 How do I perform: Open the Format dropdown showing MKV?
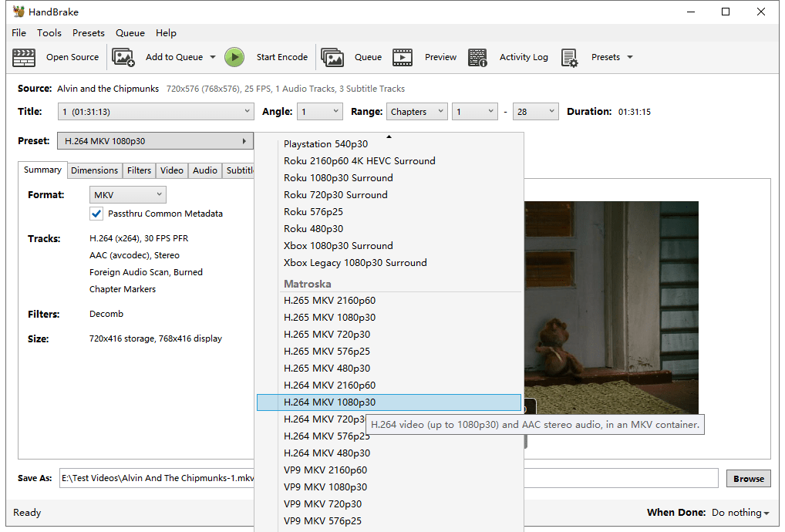tap(127, 194)
